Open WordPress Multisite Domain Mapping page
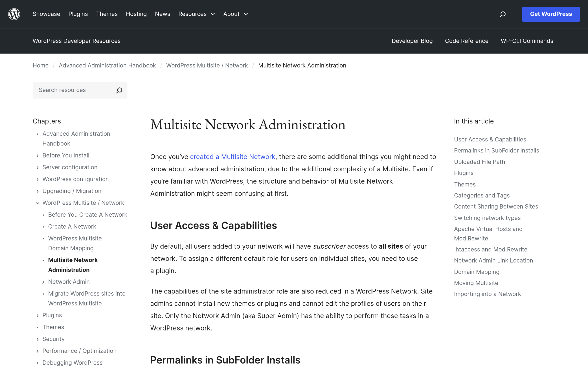 coord(75,243)
